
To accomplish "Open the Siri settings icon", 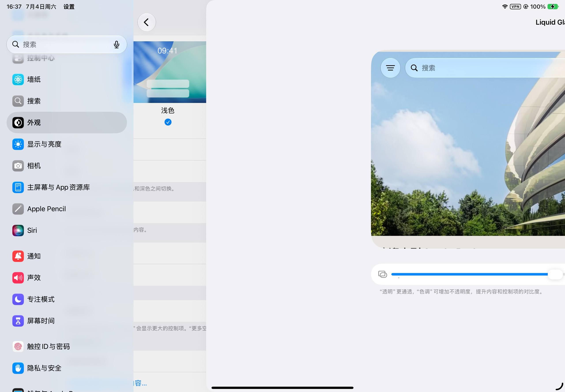I will click(18, 231).
